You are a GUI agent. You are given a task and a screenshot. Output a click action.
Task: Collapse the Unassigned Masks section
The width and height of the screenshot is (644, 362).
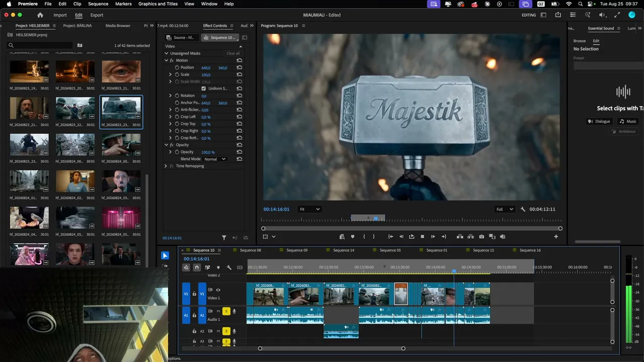pos(166,53)
